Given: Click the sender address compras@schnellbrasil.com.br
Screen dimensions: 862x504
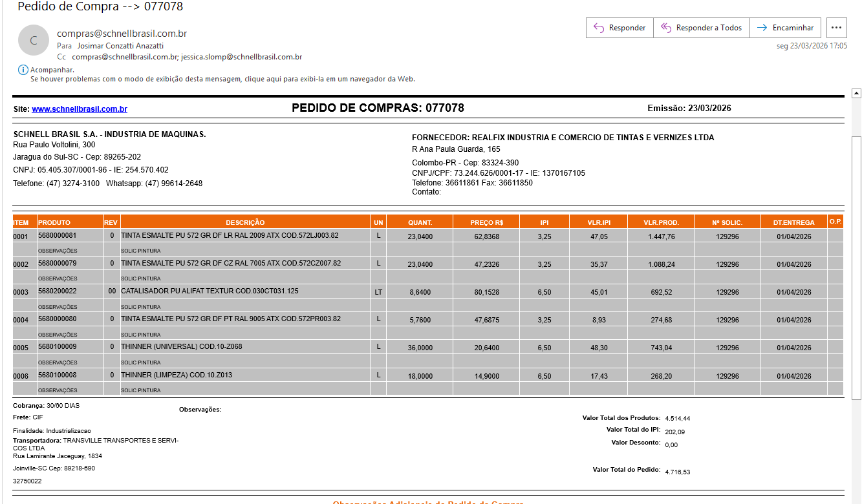Looking at the screenshot, I should pos(122,34).
